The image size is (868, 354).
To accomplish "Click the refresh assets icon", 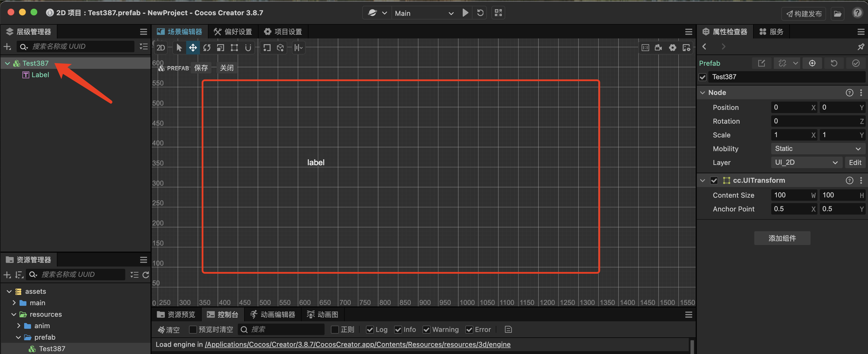I will coord(146,275).
